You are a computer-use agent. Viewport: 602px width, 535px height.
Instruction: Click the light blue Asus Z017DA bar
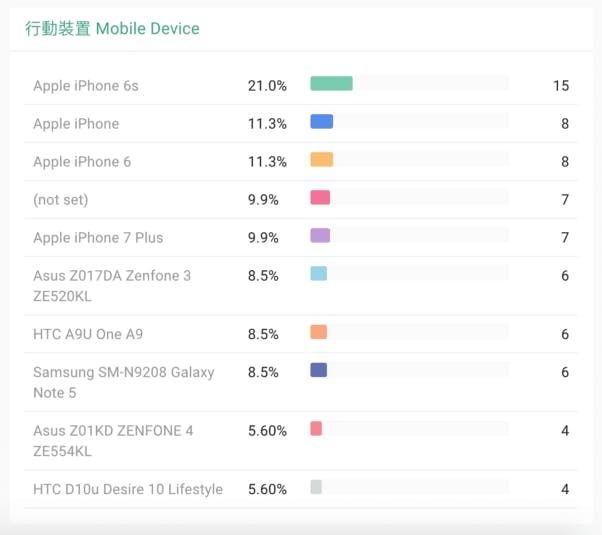point(318,274)
